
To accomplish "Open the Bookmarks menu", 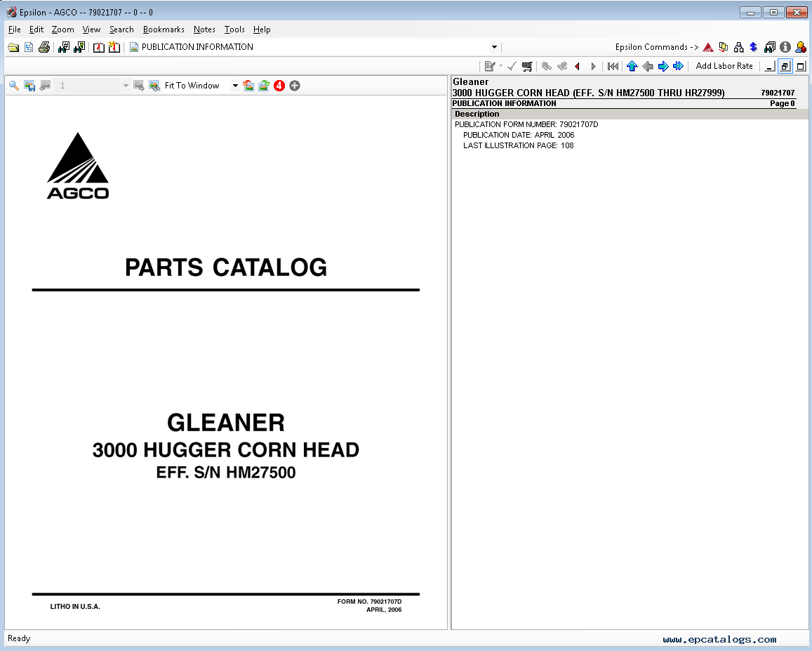I will (164, 29).
